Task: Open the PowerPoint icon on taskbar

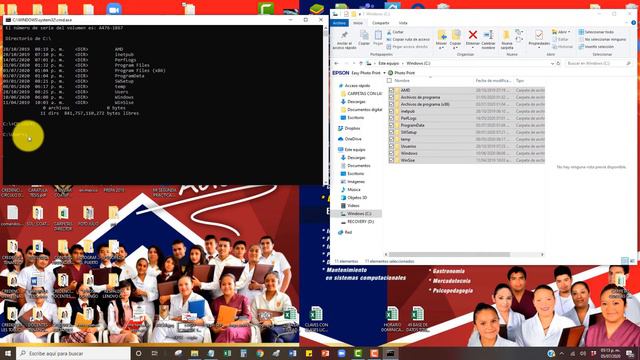Action: tap(325, 353)
